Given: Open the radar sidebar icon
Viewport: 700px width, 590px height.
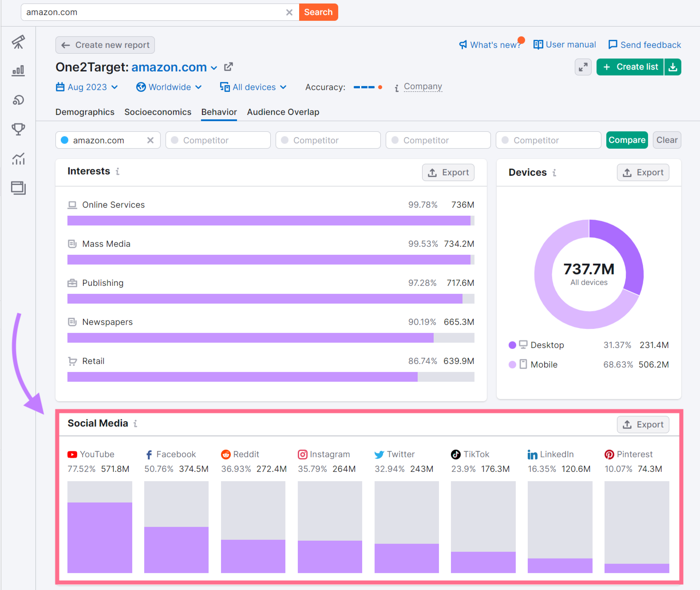Looking at the screenshot, I should point(18,100).
